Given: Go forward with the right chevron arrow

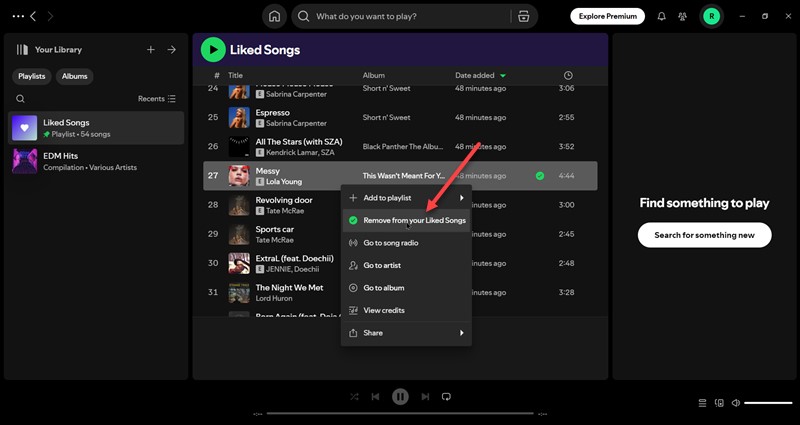Looking at the screenshot, I should coord(50,16).
